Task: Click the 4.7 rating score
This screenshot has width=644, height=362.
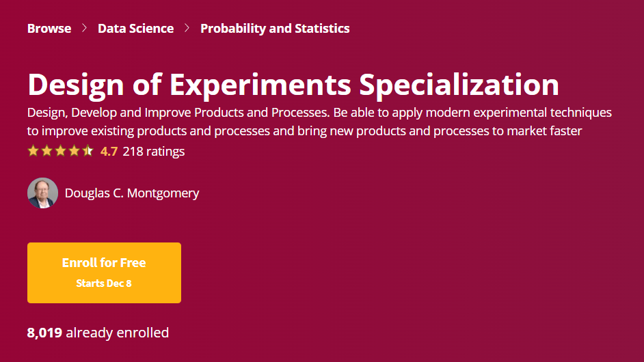Action: pyautogui.click(x=109, y=152)
